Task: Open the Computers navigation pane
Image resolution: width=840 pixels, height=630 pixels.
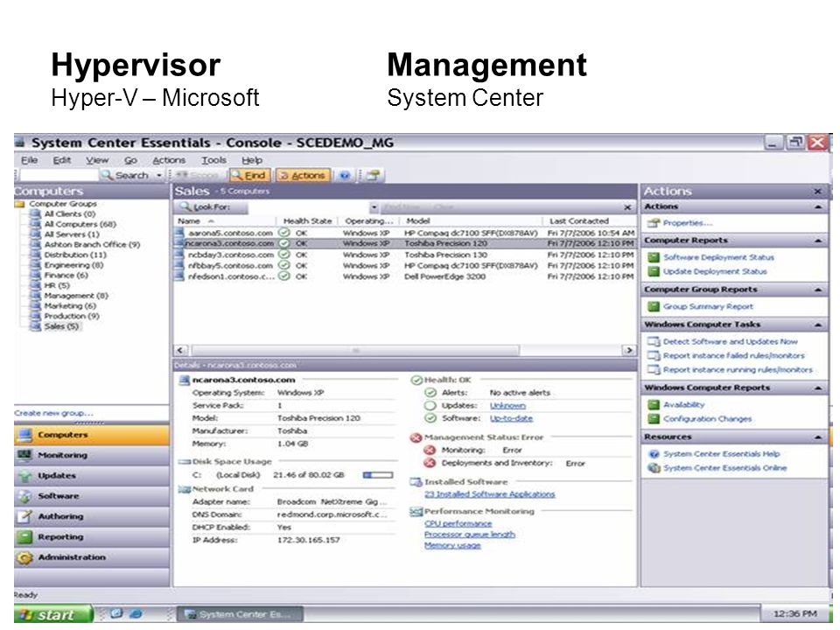Action: (x=92, y=435)
